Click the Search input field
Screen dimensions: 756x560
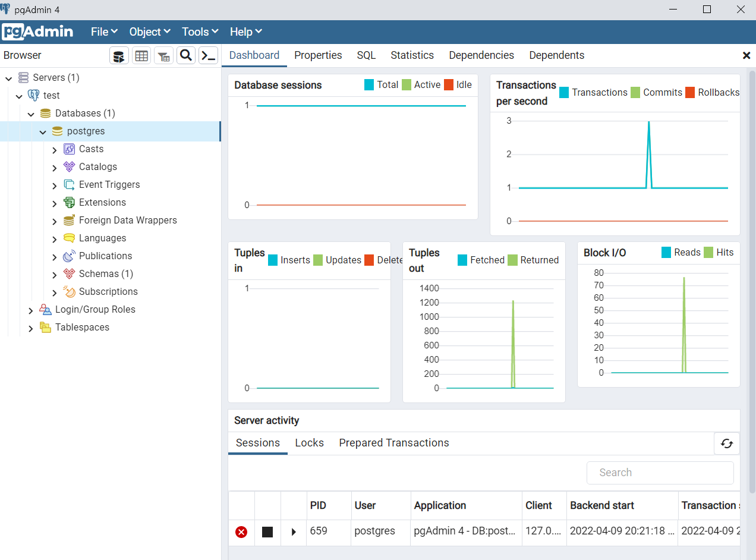click(x=660, y=473)
